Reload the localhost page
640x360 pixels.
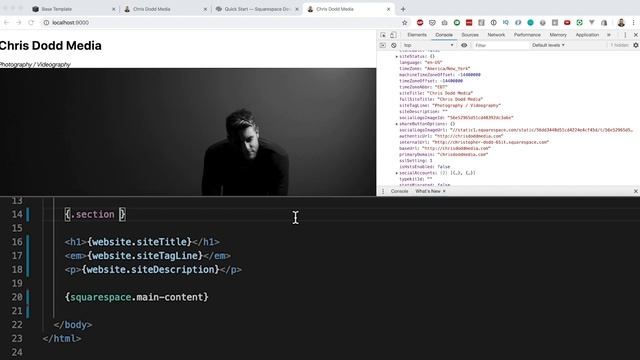[x=31, y=23]
